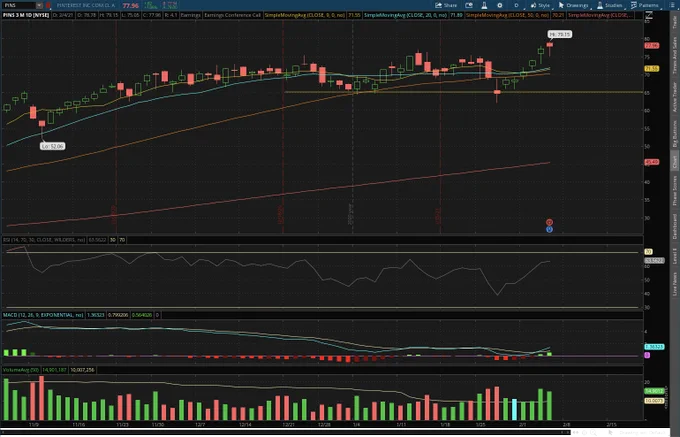Click the PINS symbol input field
The height and width of the screenshot is (437, 680).
18,5
